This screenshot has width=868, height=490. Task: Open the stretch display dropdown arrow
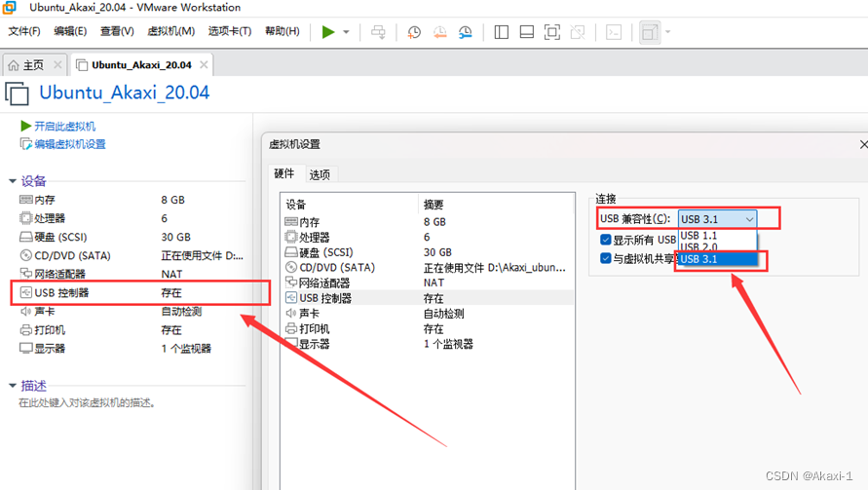(668, 32)
